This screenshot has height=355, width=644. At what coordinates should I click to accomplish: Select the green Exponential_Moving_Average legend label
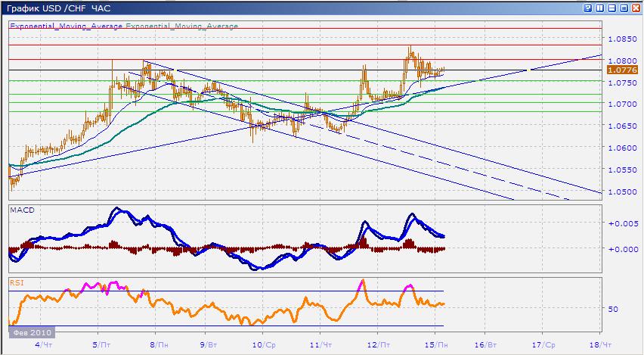pyautogui.click(x=181, y=26)
